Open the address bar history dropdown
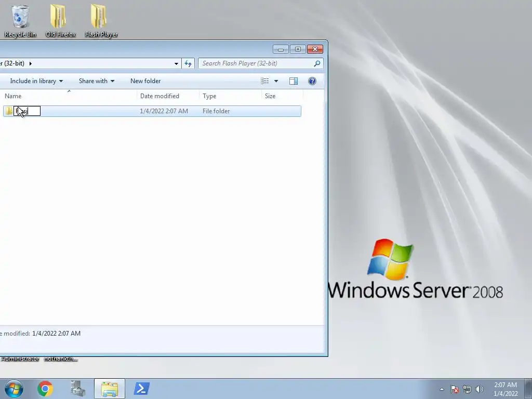Image resolution: width=532 pixels, height=399 pixels. [x=176, y=63]
